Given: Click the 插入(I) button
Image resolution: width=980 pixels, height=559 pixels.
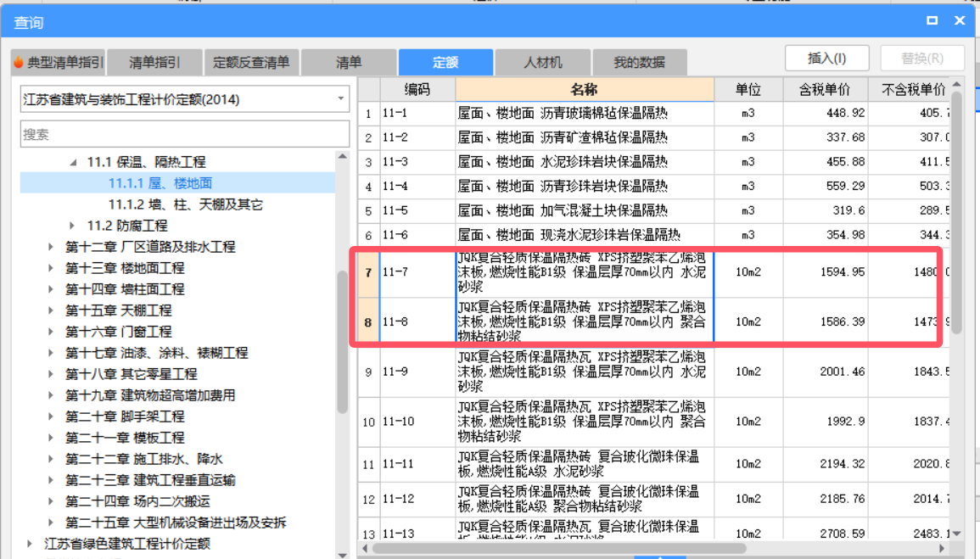Looking at the screenshot, I should tap(827, 58).
